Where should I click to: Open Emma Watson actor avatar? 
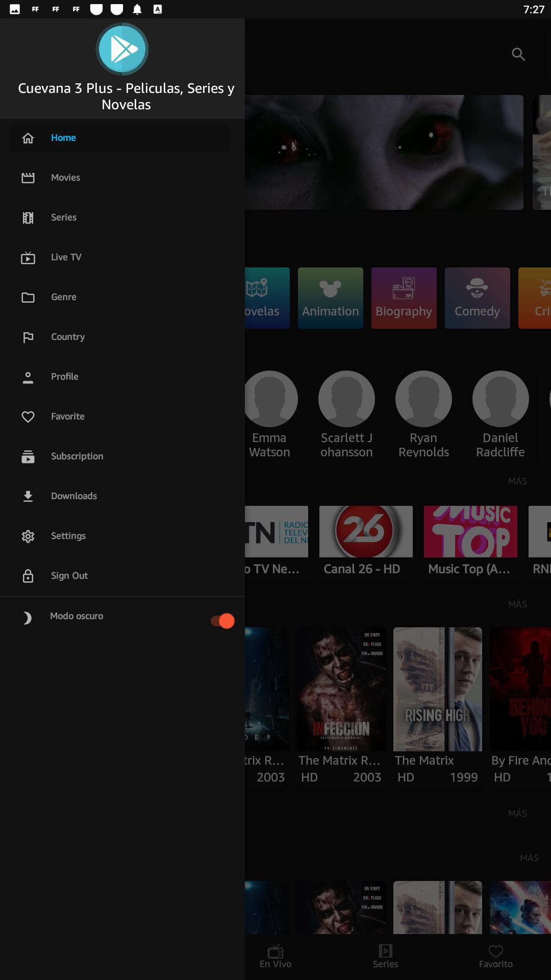click(271, 399)
